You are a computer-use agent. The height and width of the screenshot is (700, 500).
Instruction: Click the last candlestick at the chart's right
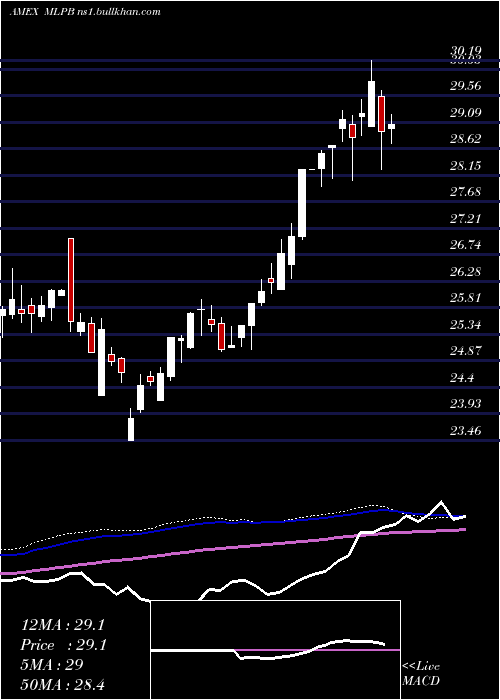click(392, 127)
